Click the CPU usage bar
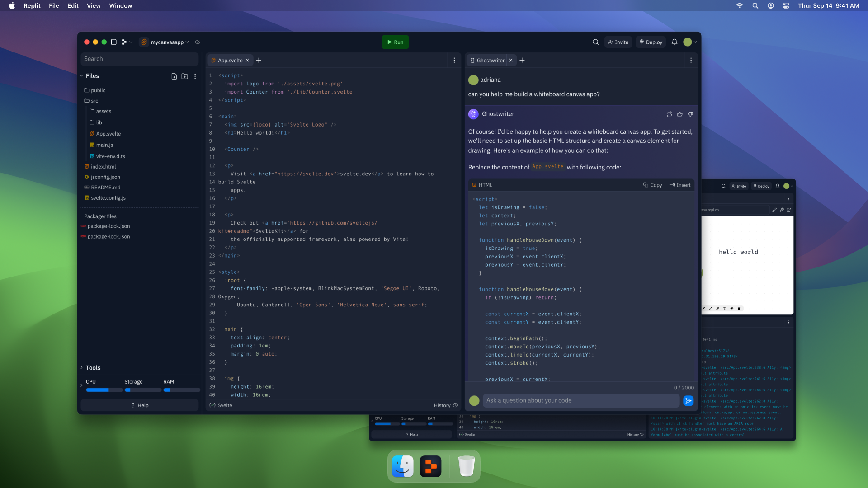Viewport: 868px width, 488px height. pyautogui.click(x=104, y=389)
